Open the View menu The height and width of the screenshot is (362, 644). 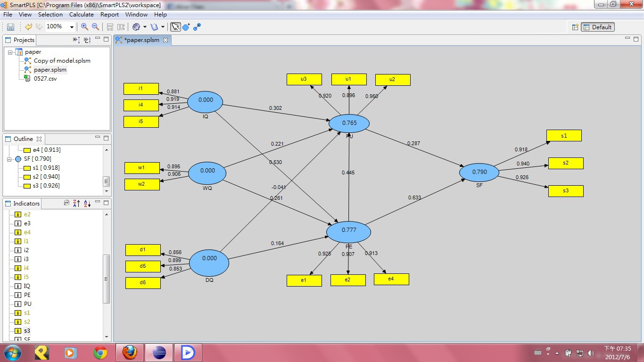pos(25,15)
